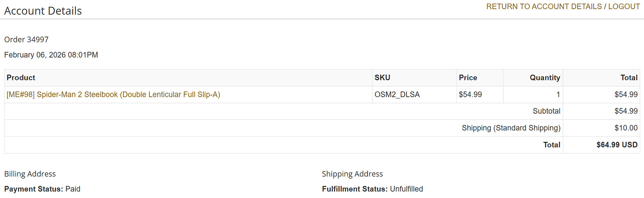Viewport: 644px width, 198px height.
Task: Click the Logout link
Action: [624, 7]
